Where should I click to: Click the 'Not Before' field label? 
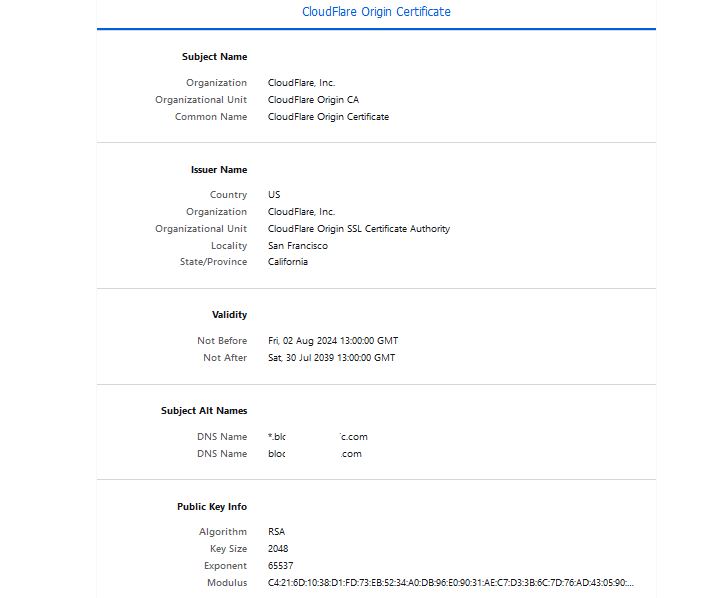[222, 341]
